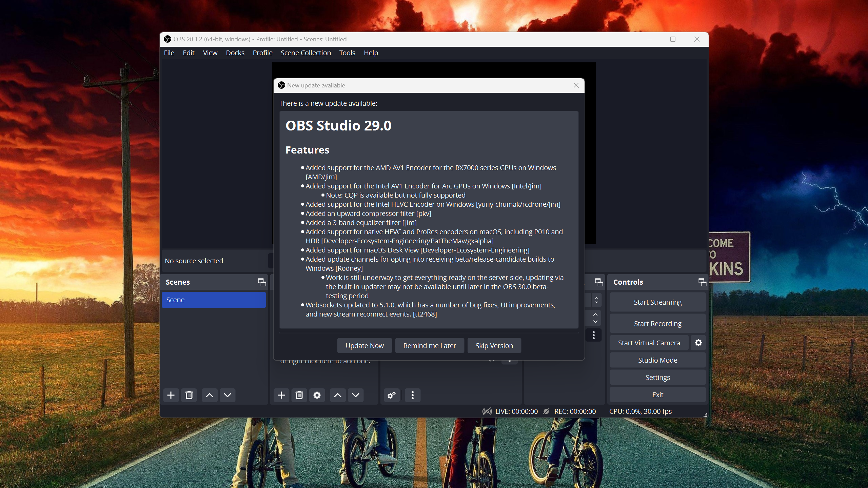This screenshot has height=488, width=868.
Task: Remove selected scene with trash icon
Action: (x=189, y=395)
